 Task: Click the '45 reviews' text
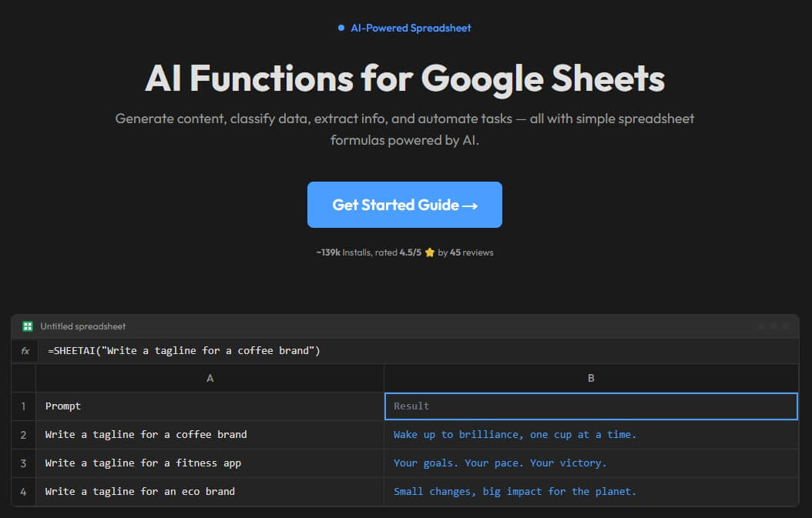[x=471, y=252]
